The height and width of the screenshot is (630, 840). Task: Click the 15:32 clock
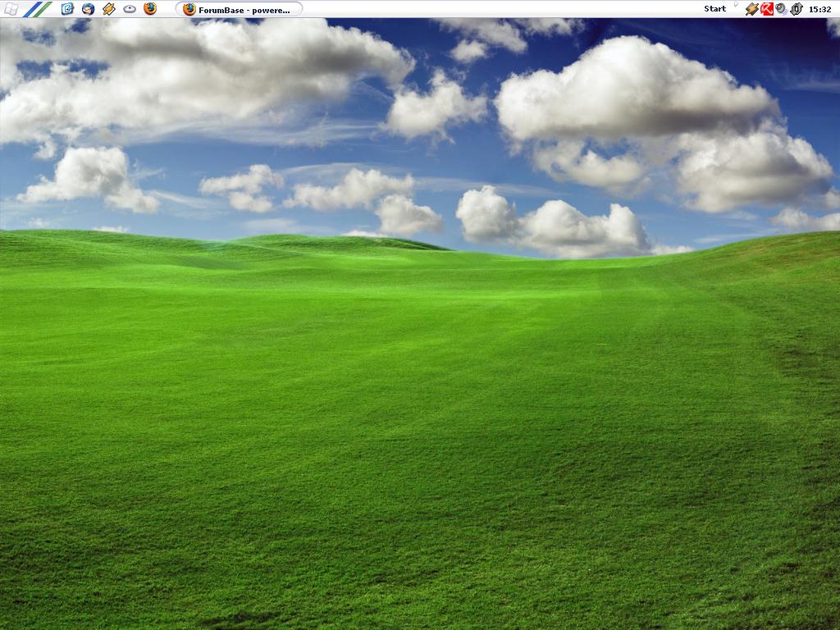click(819, 9)
